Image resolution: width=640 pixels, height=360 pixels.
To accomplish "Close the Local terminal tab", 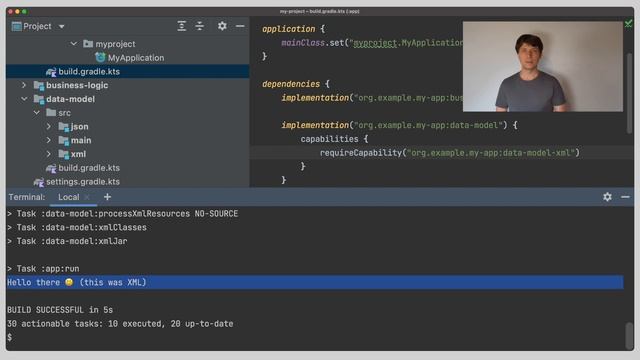I will pyautogui.click(x=87, y=197).
